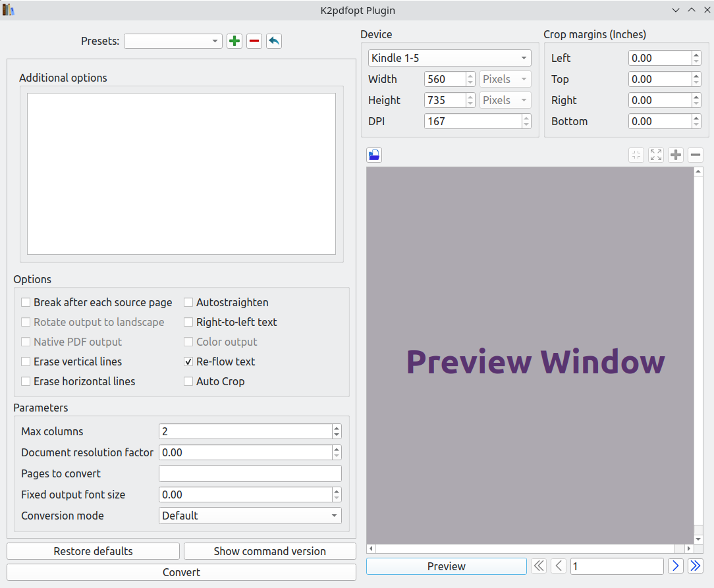Click the fit to window expand icon
The height and width of the screenshot is (588, 714).
coord(656,155)
